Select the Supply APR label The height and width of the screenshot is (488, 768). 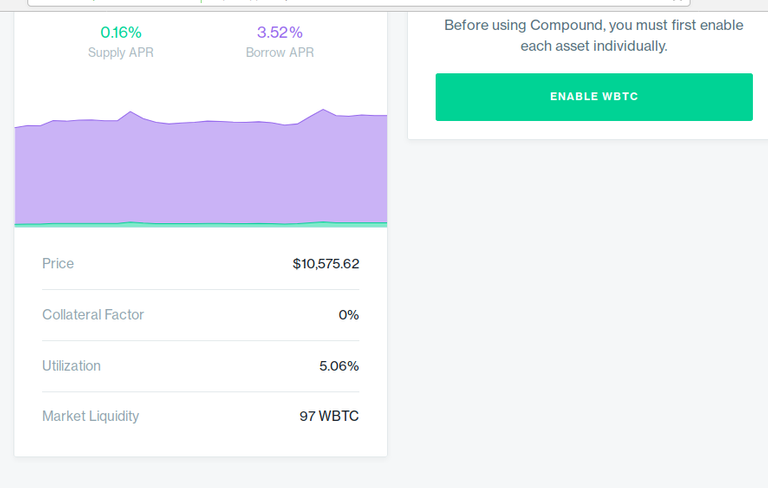(121, 52)
